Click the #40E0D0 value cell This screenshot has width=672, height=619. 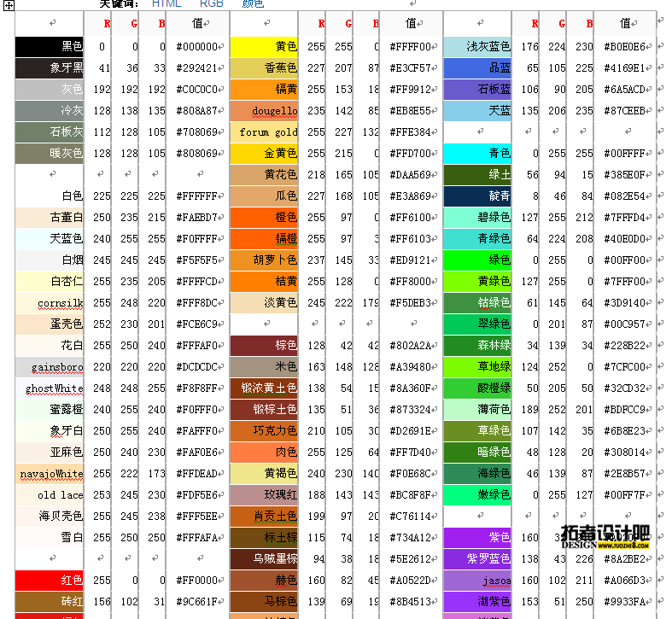625,239
